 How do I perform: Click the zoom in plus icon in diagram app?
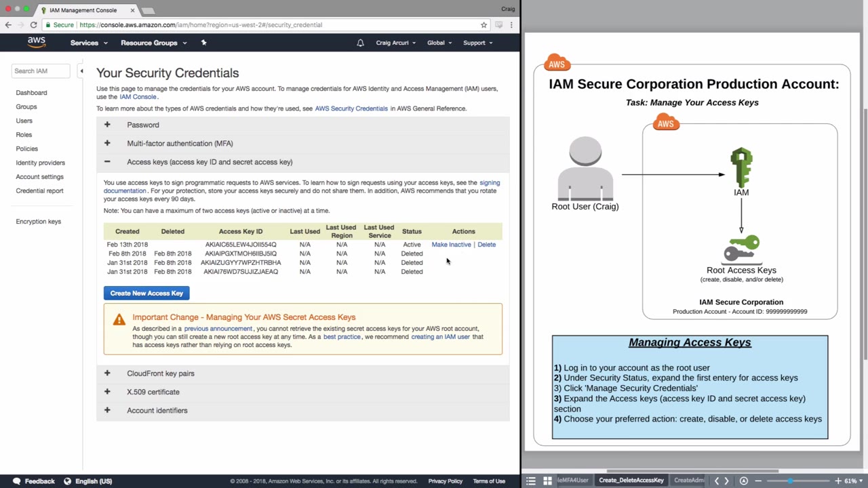click(838, 481)
